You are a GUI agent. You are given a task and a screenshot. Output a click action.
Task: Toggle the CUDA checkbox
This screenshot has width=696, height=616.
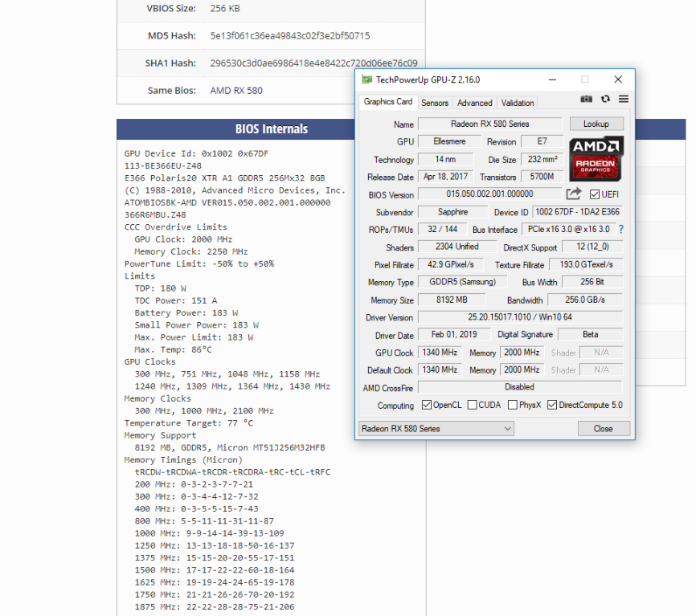point(473,405)
